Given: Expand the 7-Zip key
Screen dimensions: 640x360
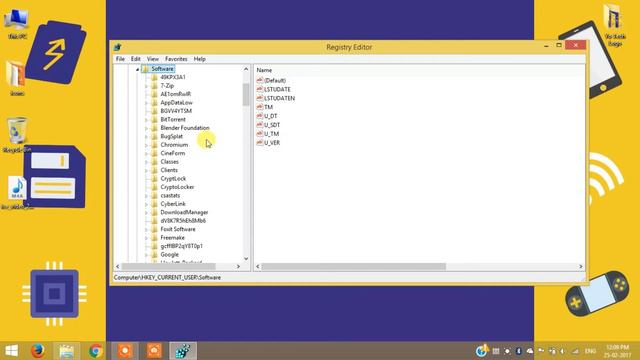Looking at the screenshot, I should coord(146,86).
